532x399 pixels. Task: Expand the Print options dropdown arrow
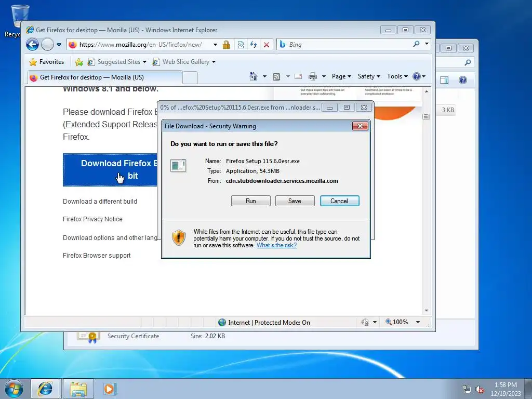pos(324,76)
